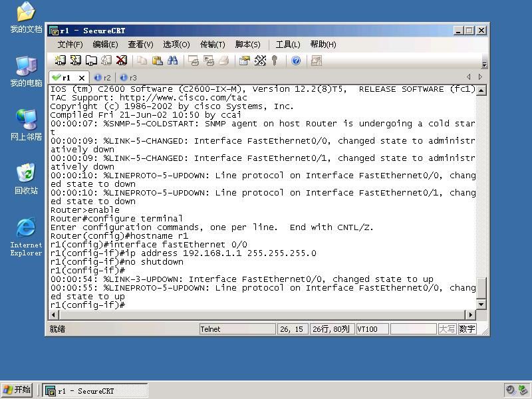This screenshot has height=399, width=532.
Task: Switch to the r3 session tab
Action: [x=128, y=78]
